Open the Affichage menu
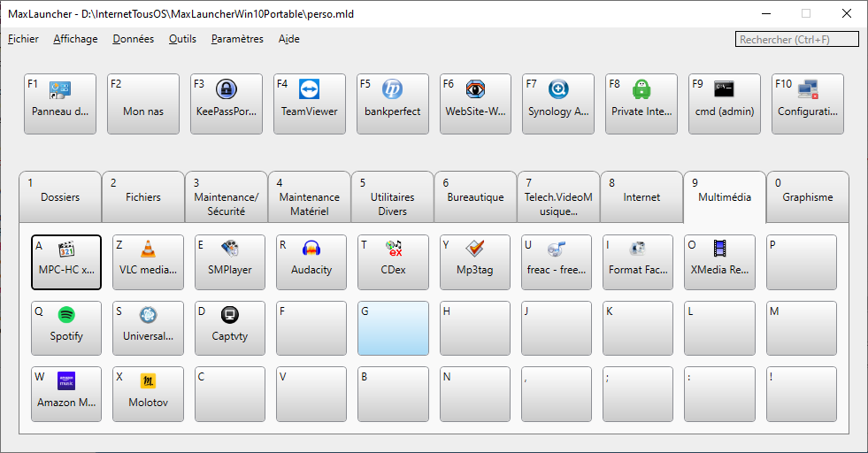The height and width of the screenshot is (453, 868). pyautogui.click(x=75, y=39)
